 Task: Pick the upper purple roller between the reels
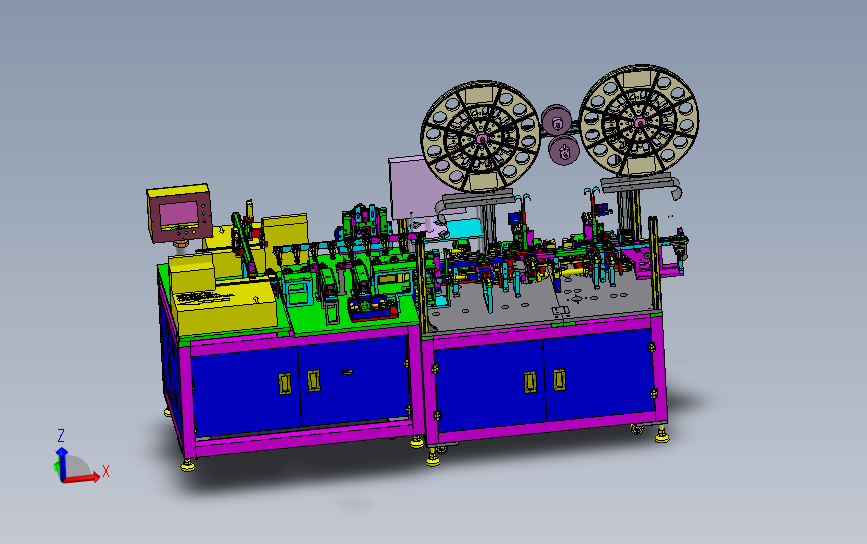[x=556, y=121]
